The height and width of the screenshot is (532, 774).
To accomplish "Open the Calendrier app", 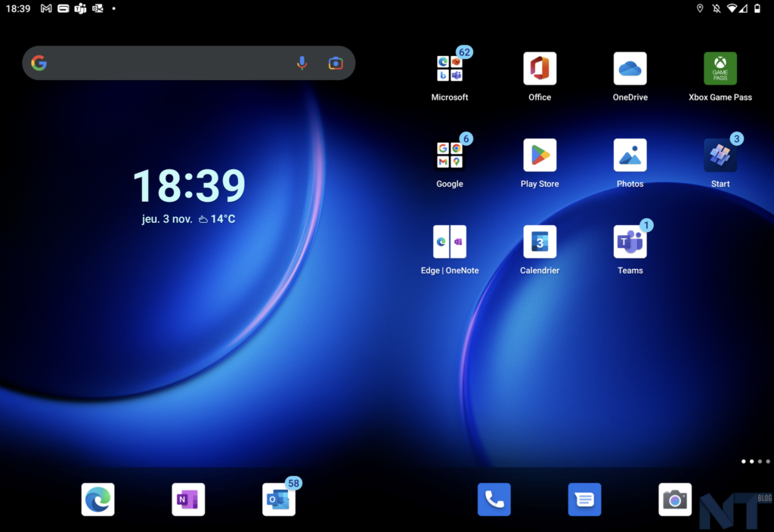I will [x=540, y=242].
